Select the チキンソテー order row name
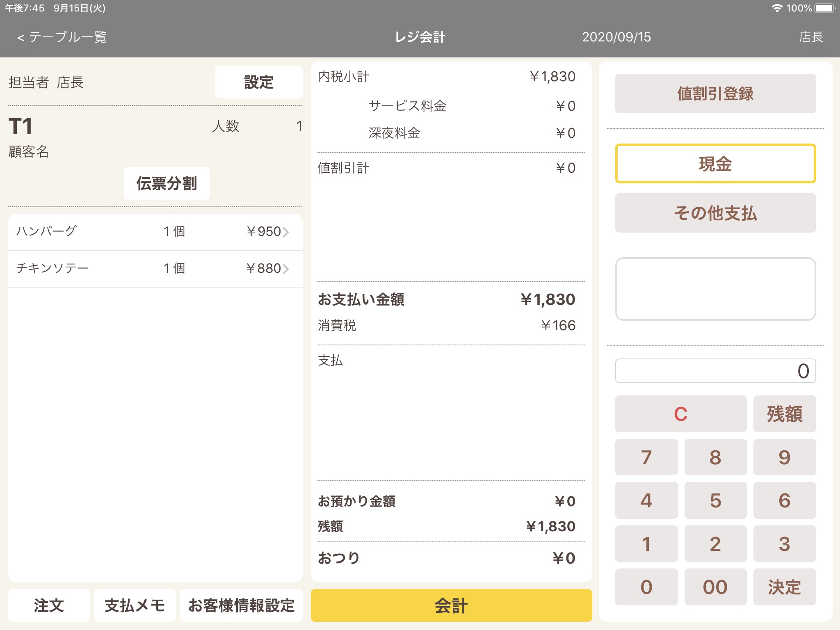This screenshot has width=840, height=630. click(x=52, y=268)
